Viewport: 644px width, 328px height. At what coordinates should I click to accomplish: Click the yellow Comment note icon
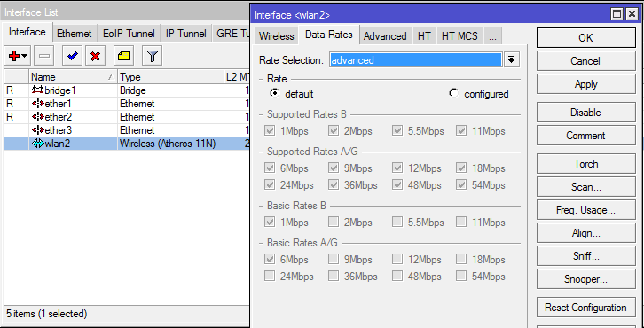coord(123,56)
